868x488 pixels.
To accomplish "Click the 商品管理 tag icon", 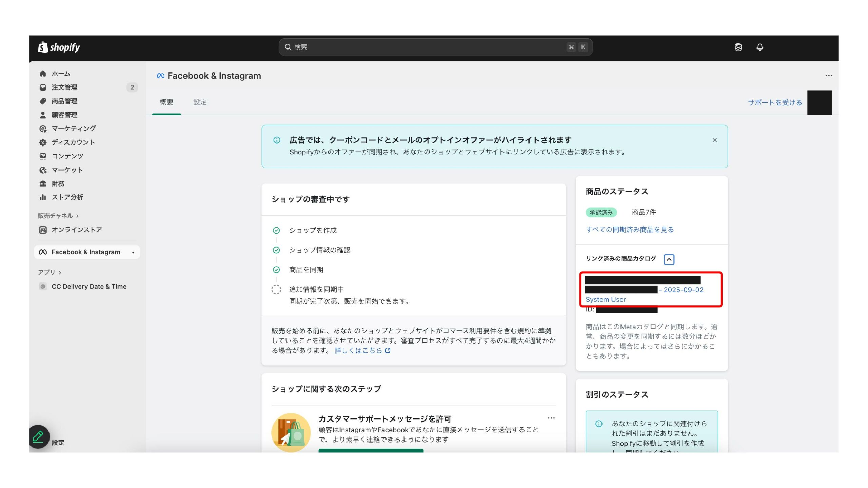I will (x=43, y=101).
